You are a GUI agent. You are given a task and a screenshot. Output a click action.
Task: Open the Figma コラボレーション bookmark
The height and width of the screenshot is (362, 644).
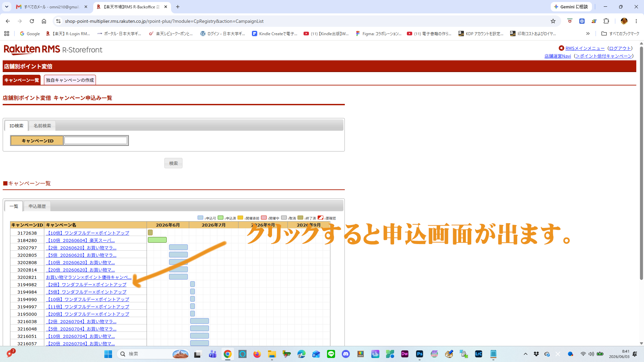coord(378,34)
